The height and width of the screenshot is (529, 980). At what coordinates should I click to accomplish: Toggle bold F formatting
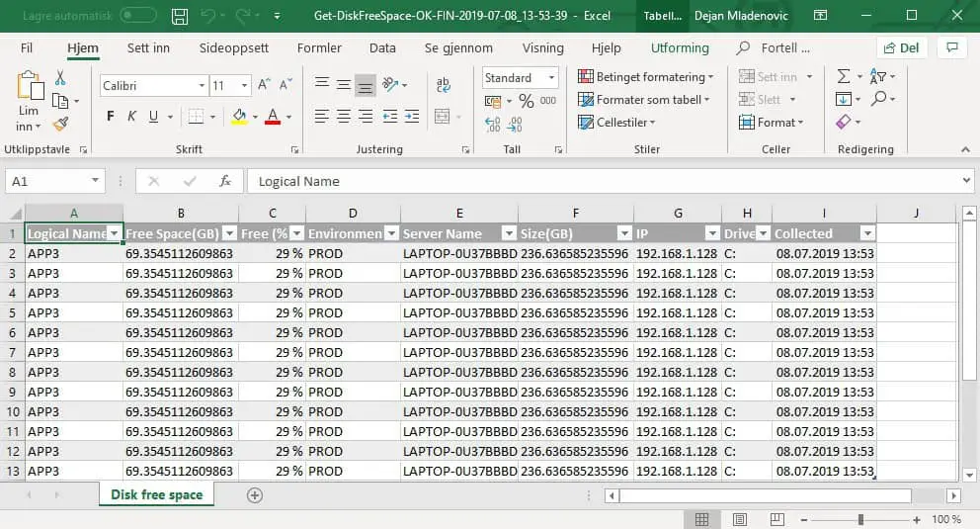[111, 117]
